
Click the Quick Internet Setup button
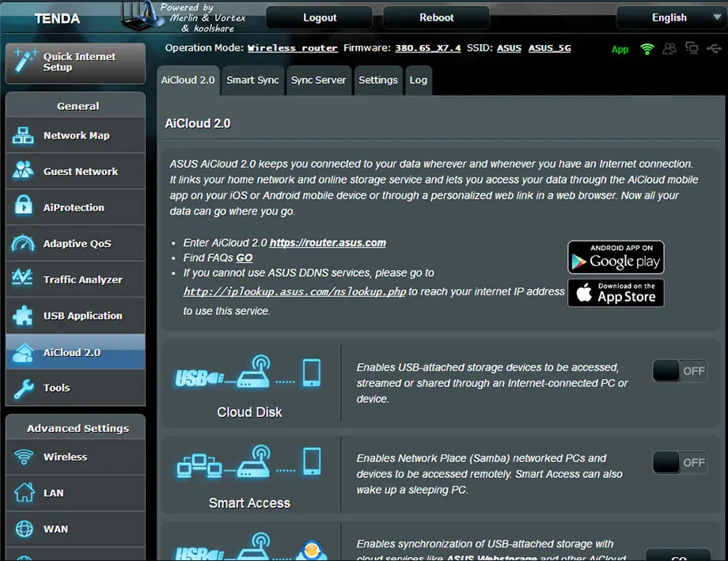point(76,63)
